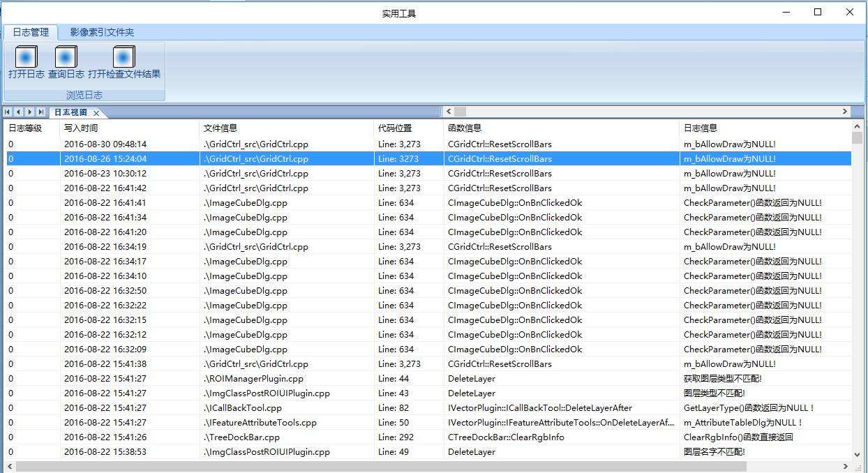The image size is (868, 473).
Task: Select the row dated 2016-08-22 16:34:19
Action: tap(429, 247)
